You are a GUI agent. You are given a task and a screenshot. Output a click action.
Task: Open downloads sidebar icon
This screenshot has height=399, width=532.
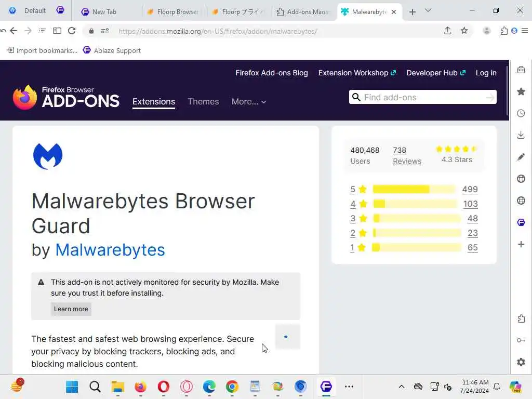pos(521,135)
